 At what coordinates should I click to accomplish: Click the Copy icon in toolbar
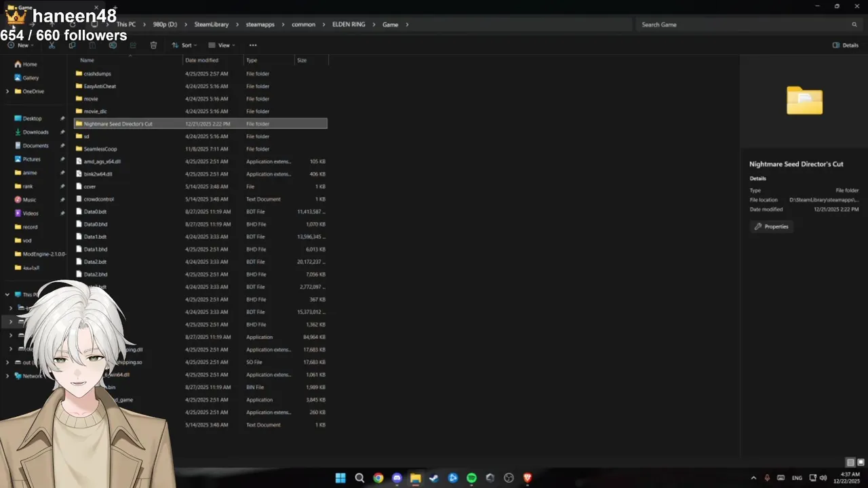tap(72, 45)
